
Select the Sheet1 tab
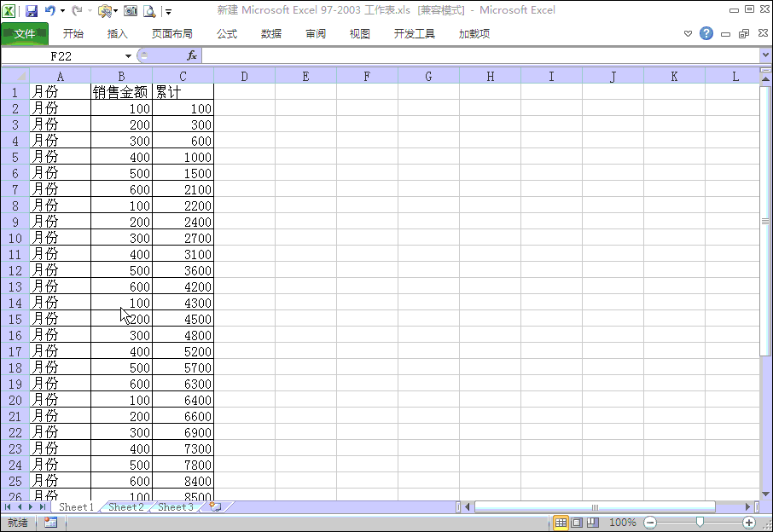tap(76, 507)
